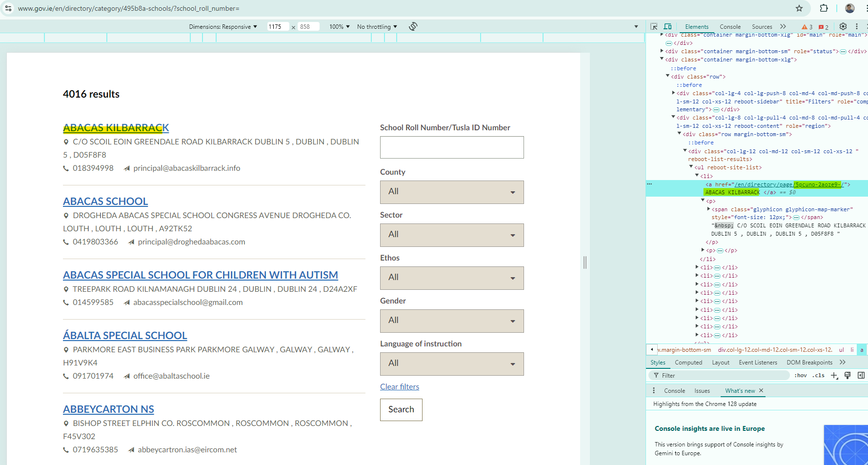Click the new style rule plus icon
The height and width of the screenshot is (465, 868).
[834, 375]
